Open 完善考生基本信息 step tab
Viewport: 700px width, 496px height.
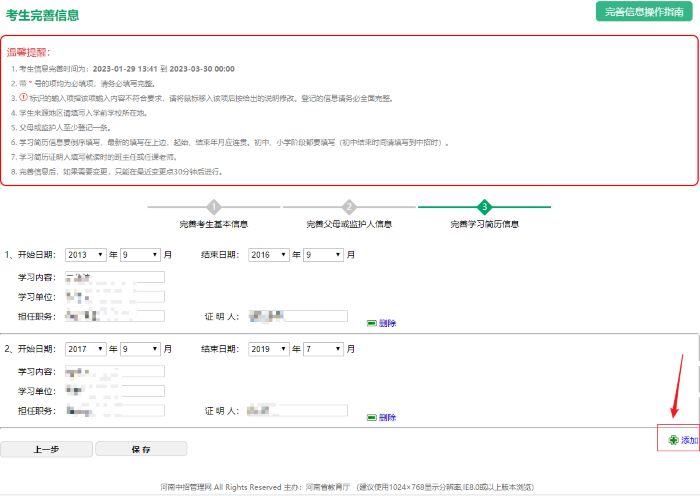coord(214,224)
